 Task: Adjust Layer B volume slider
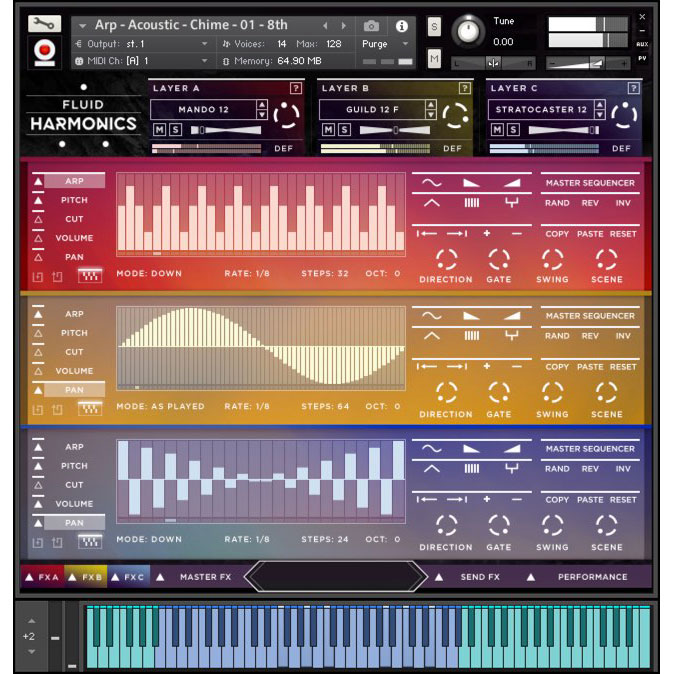coord(395,130)
